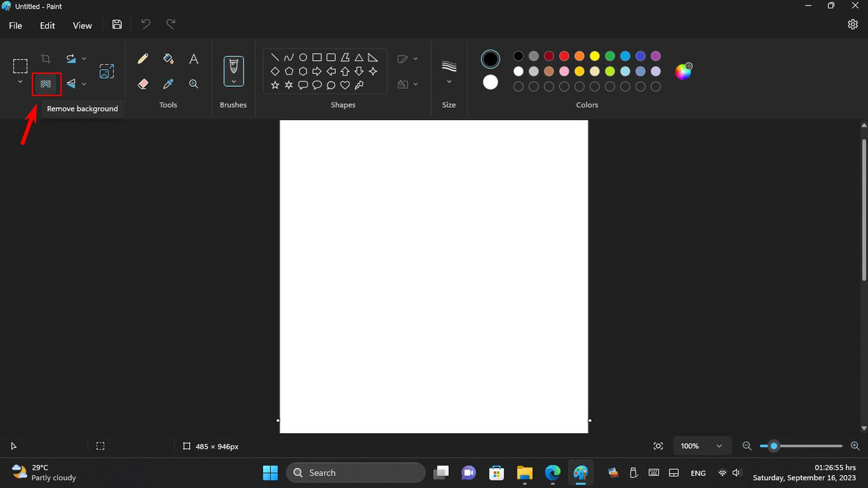Open the Edit menu
Viewport: 868px width, 488px height.
(x=47, y=25)
